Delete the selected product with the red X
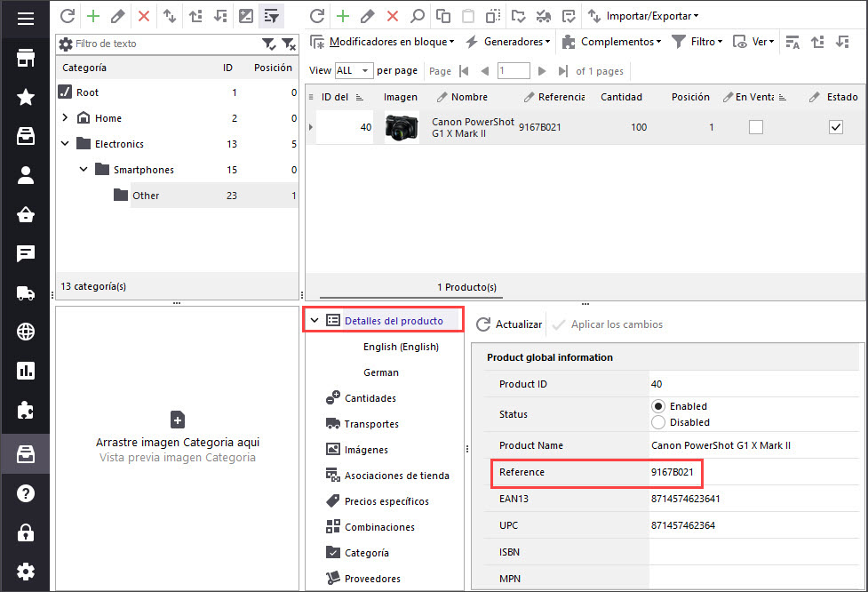The image size is (868, 592). pyautogui.click(x=393, y=15)
